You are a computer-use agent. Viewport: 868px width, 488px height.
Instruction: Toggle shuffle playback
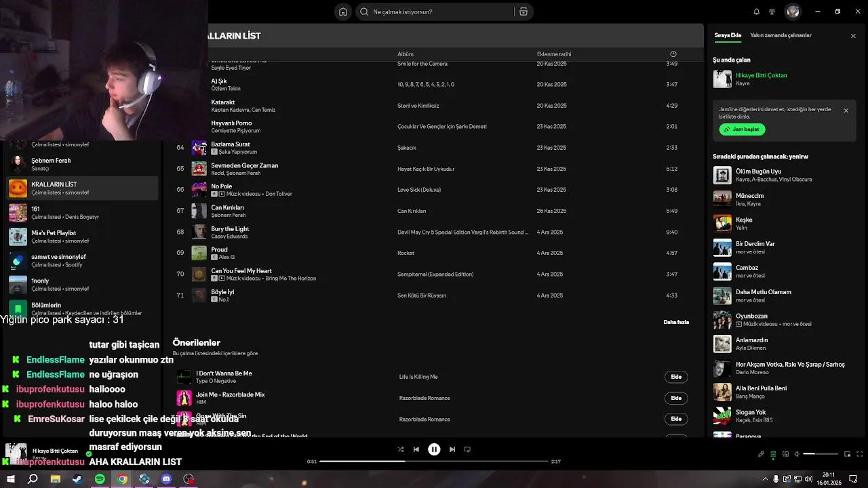pos(400,449)
